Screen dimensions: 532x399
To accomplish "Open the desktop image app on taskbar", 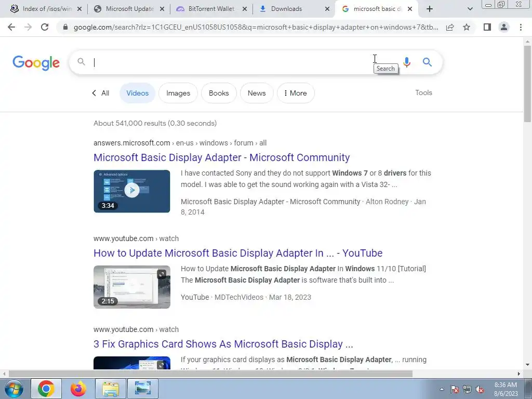I will [142, 389].
